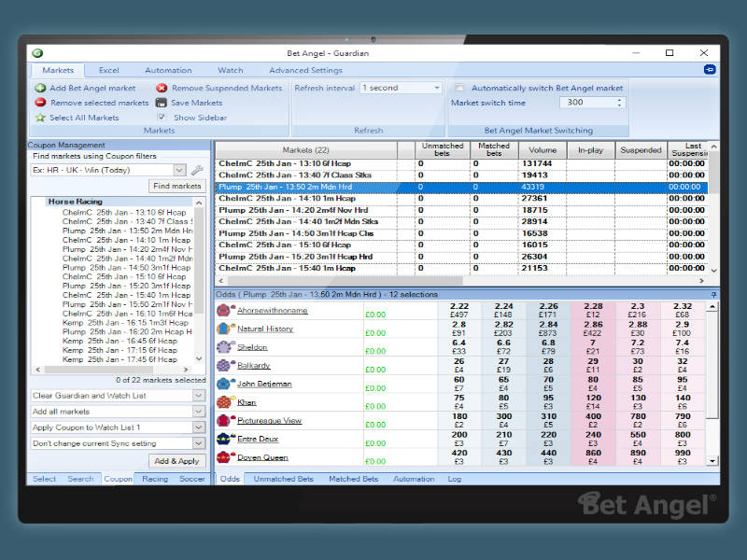
Task: Click the Add Bet Angel market plus icon
Action: [40, 88]
